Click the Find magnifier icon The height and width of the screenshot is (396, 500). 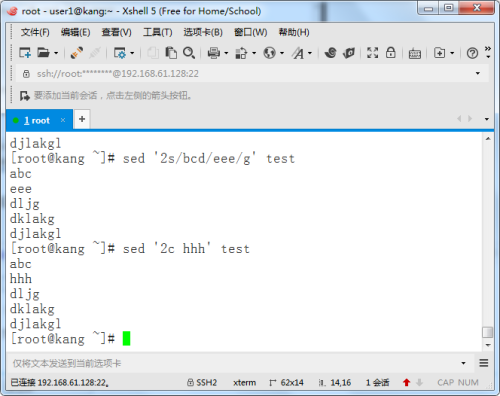pos(189,53)
